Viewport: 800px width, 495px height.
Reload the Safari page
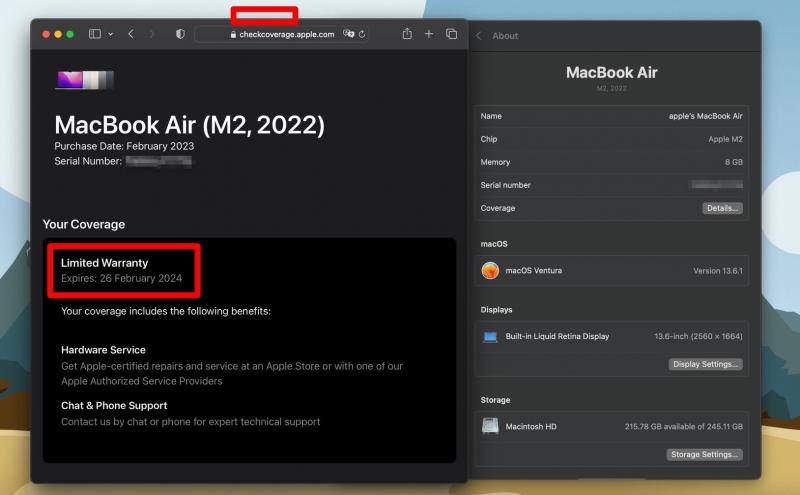[x=362, y=34]
